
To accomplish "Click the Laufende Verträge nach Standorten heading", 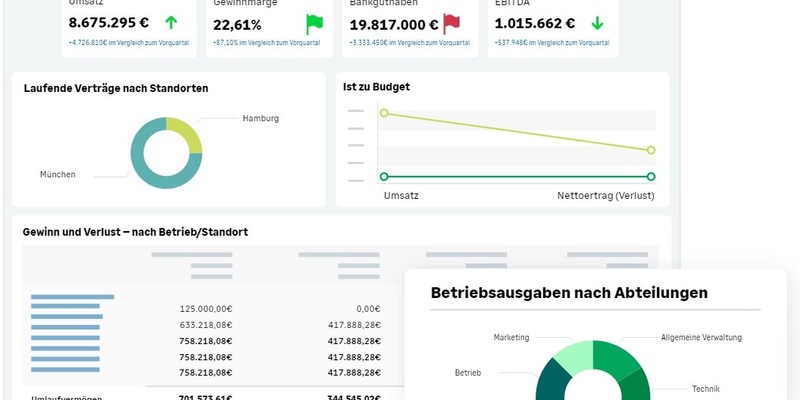I will tap(116, 88).
